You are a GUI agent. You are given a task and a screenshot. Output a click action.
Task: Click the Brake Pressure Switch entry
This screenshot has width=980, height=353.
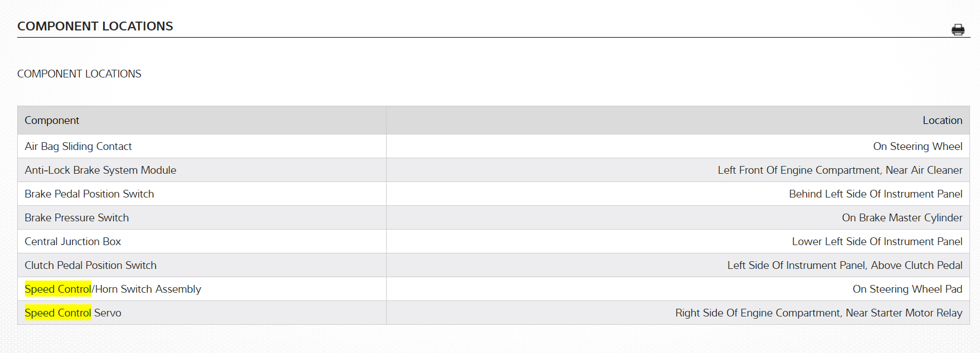[76, 218]
